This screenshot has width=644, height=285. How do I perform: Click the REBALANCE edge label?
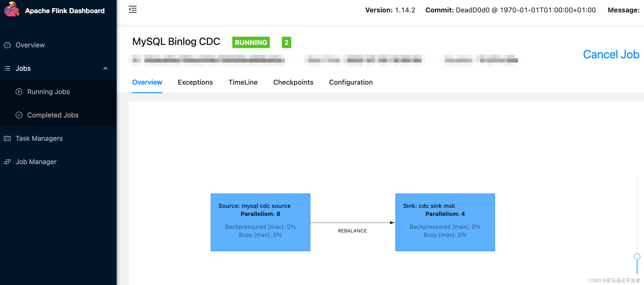[x=352, y=231]
